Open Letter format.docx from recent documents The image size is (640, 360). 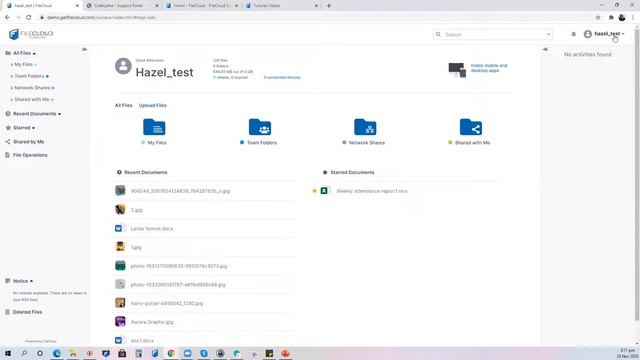coord(152,229)
